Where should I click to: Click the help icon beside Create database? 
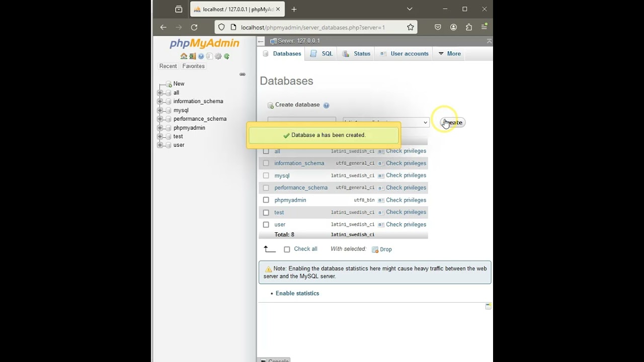point(326,105)
